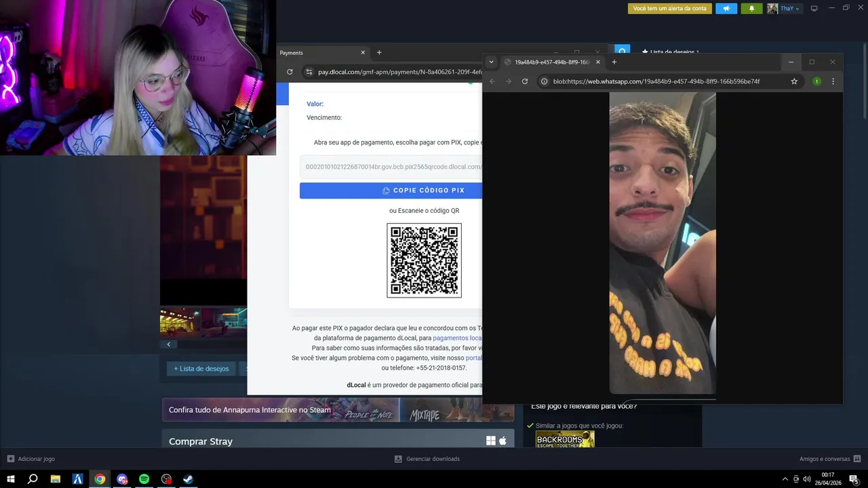Screen dimensions: 868x488
Task: Enter Steam Big Picture mode icon
Action: [x=814, y=8]
